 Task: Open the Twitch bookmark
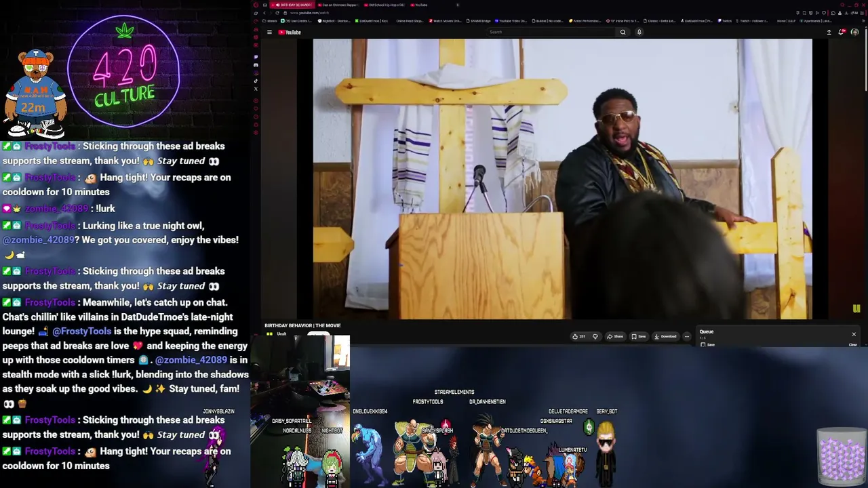[726, 21]
